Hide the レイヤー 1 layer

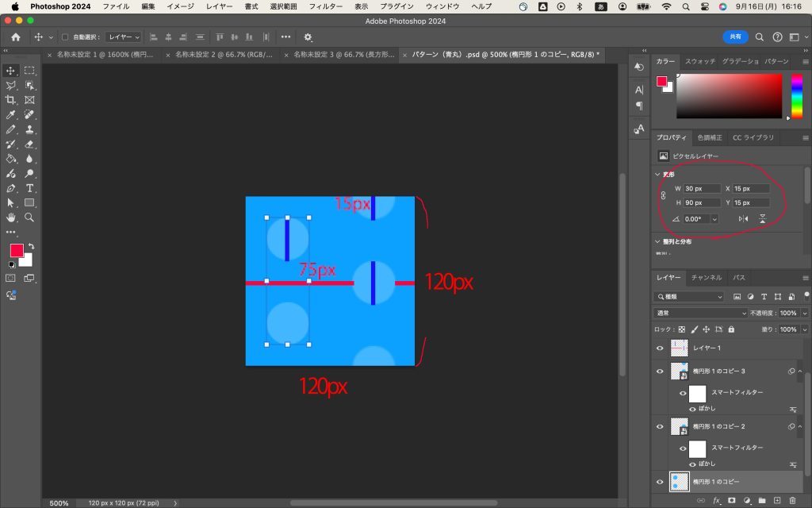[660, 348]
